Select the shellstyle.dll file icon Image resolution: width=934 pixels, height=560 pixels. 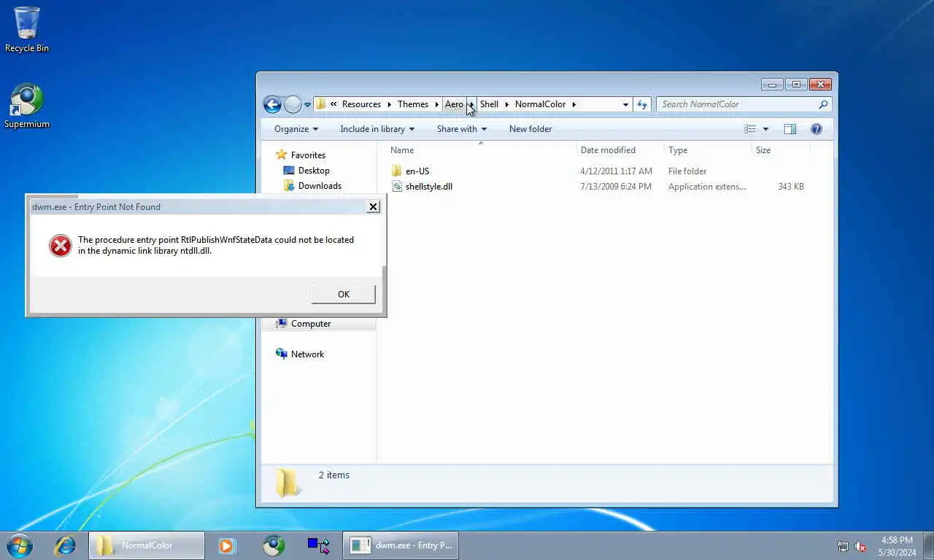tap(397, 187)
